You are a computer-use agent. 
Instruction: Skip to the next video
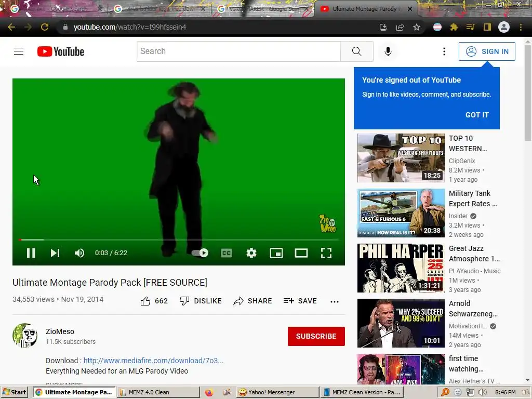pyautogui.click(x=55, y=253)
